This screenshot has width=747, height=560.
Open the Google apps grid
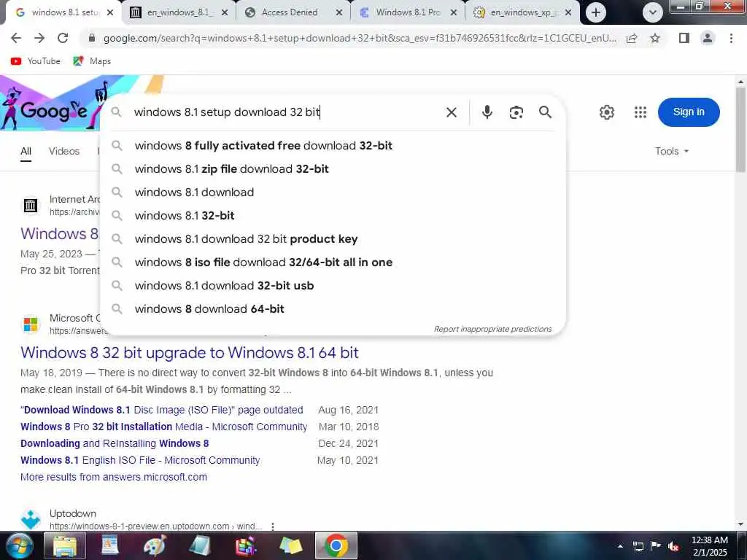click(x=640, y=112)
